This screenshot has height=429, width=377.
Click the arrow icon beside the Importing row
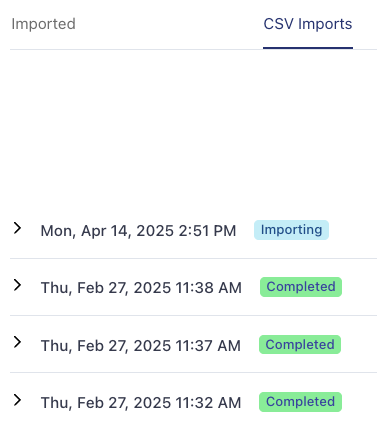coord(17,228)
